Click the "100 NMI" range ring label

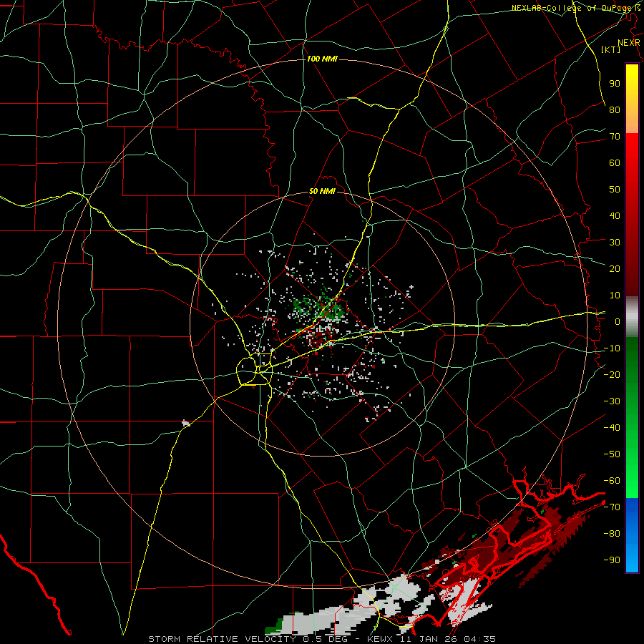tap(322, 59)
